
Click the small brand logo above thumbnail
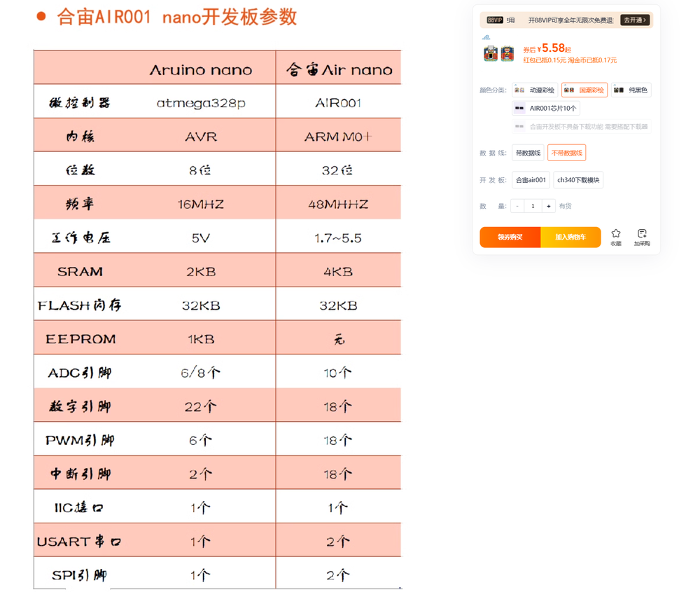pos(486,38)
